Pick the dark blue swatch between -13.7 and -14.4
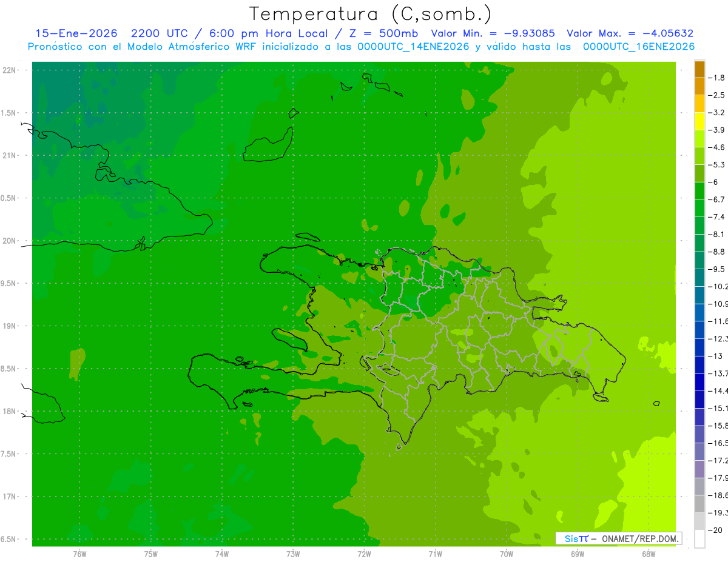Viewport: 728px width, 562px height. pyautogui.click(x=699, y=382)
